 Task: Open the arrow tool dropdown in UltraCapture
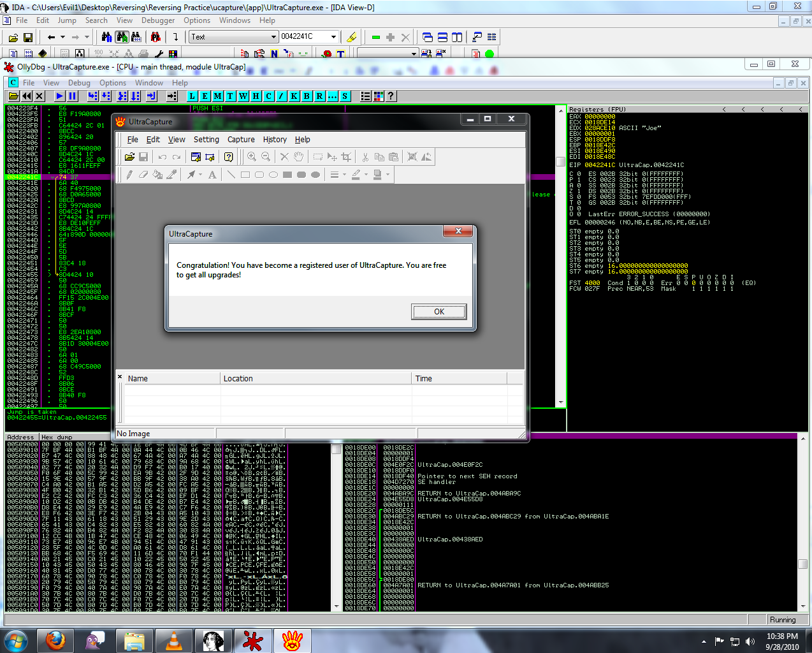click(201, 175)
